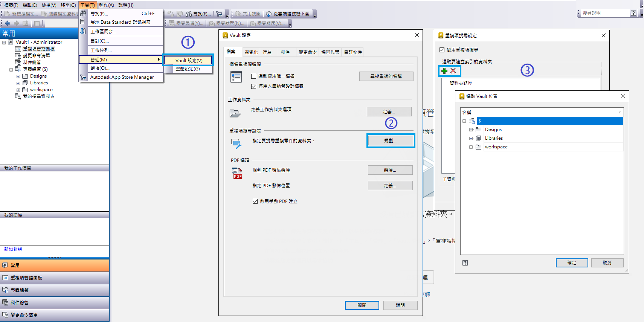Toggle 啟用重複項搜尋 checkbox
644x322 pixels.
(442, 50)
